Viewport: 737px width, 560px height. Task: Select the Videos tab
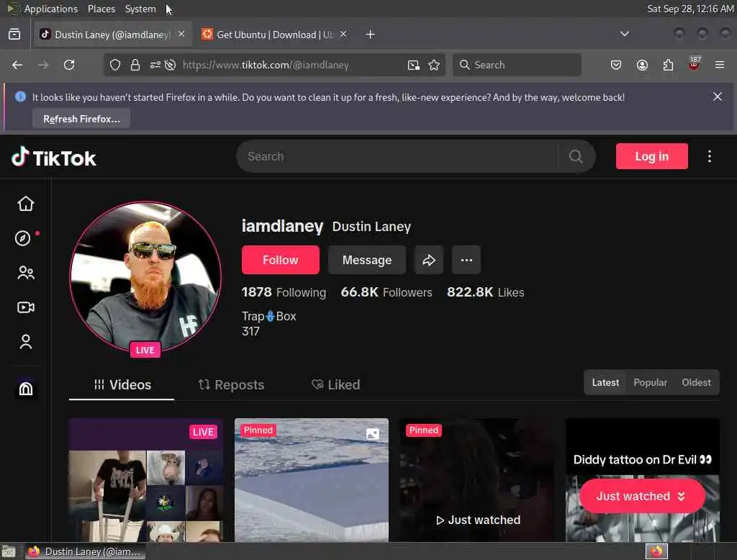(x=122, y=384)
